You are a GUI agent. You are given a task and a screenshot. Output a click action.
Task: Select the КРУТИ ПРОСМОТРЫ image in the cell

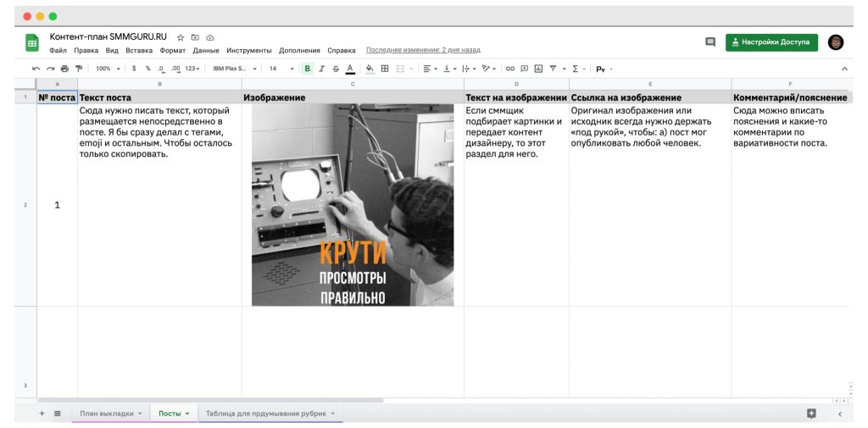pyautogui.click(x=353, y=205)
